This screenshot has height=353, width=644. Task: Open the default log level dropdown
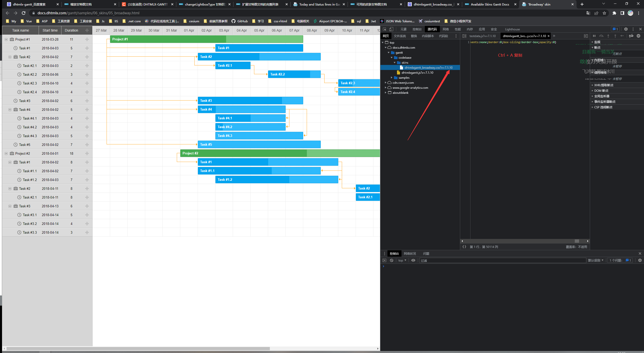[x=596, y=260]
